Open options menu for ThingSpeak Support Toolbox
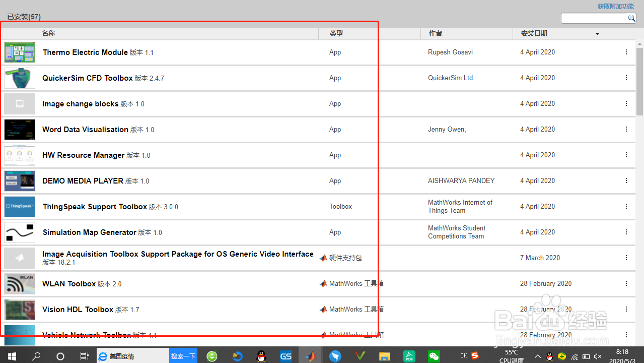Screen dimensions: 644x363 [x=626, y=206]
